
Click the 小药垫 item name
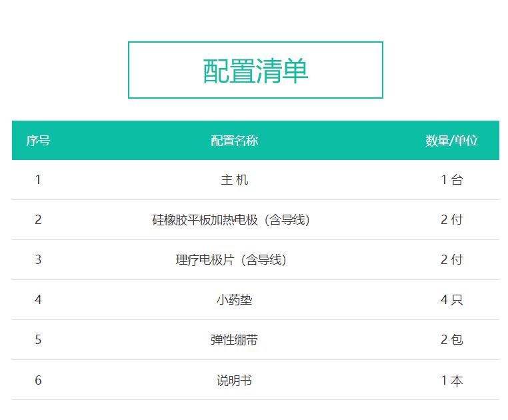(x=234, y=300)
